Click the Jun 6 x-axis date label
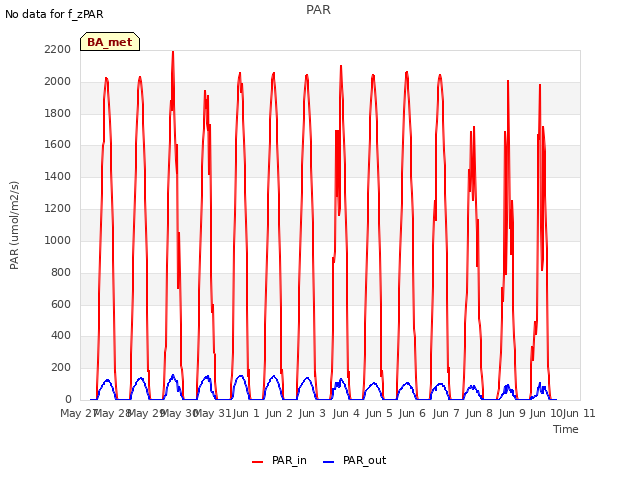640x480 pixels. click(412, 413)
